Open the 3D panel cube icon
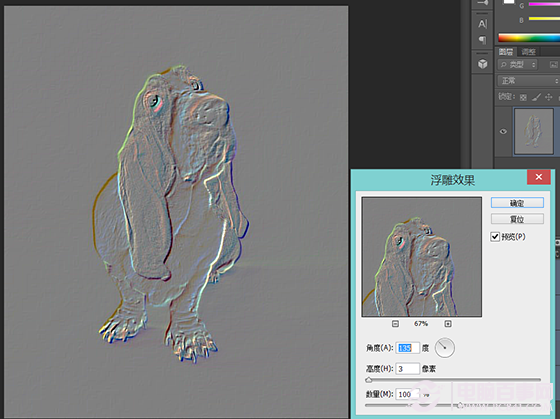This screenshot has height=419, width=560. (483, 64)
